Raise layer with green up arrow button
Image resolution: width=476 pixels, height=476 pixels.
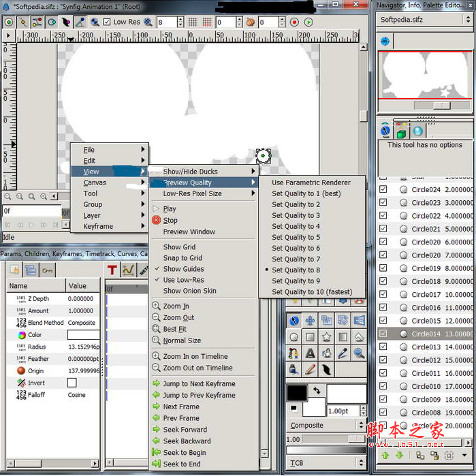pyautogui.click(x=385, y=455)
